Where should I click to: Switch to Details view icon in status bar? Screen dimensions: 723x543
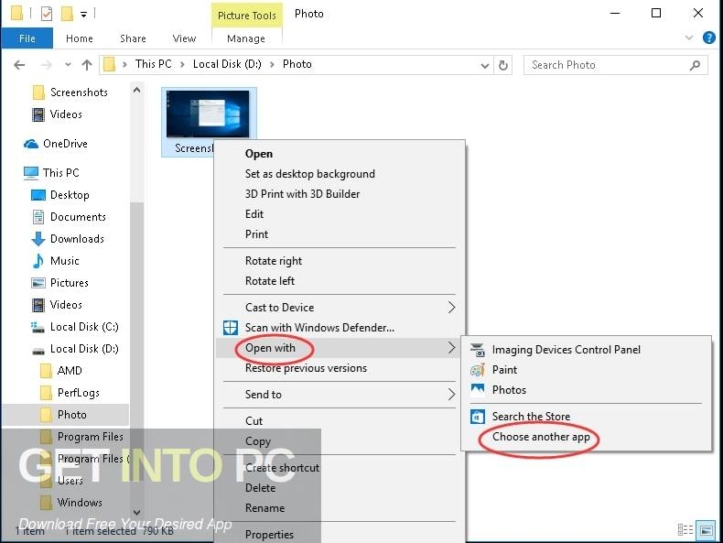click(685, 530)
